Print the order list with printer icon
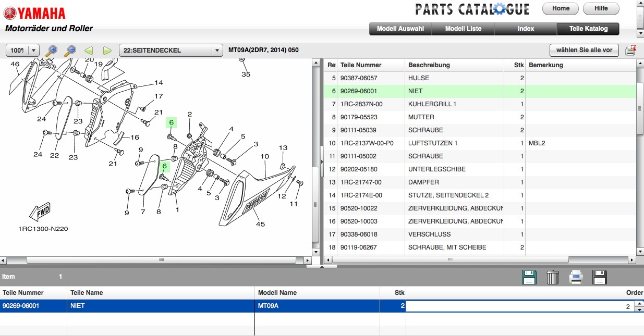Image resolution: width=644 pixels, height=336 pixels. click(576, 277)
